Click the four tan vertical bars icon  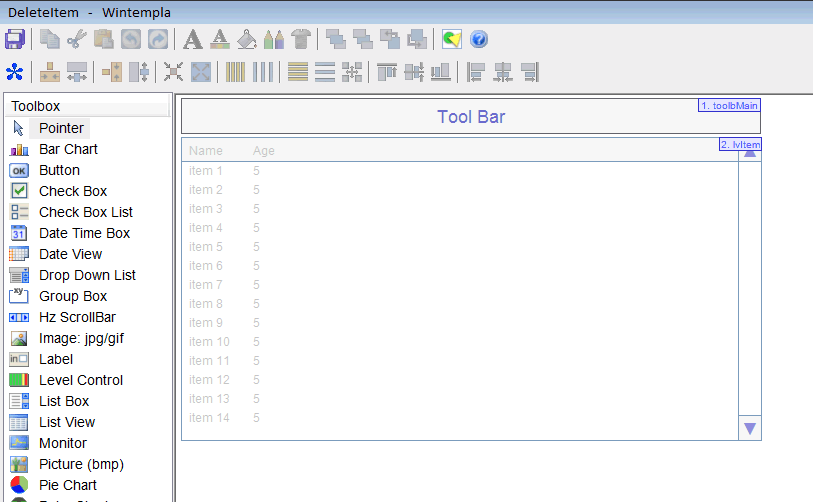point(235,72)
